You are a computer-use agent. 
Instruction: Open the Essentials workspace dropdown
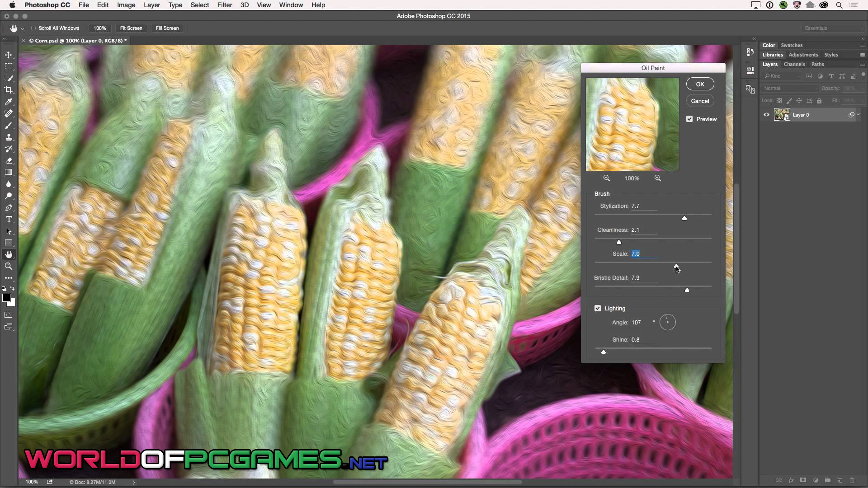[x=834, y=28]
